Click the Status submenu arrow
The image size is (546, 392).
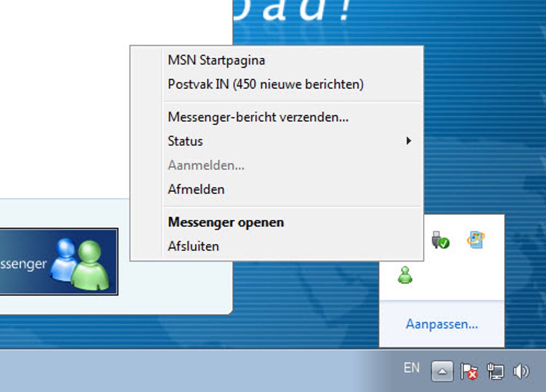[408, 141]
